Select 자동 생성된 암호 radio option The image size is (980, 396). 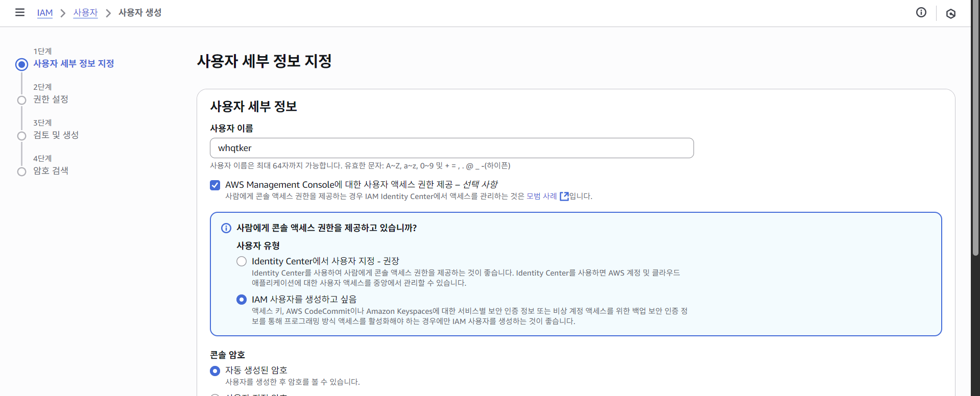tap(215, 371)
